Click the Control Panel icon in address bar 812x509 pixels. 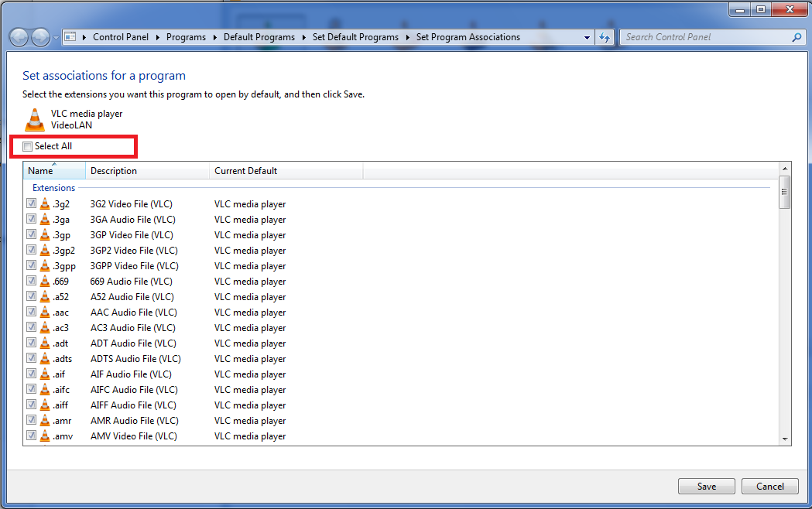70,36
